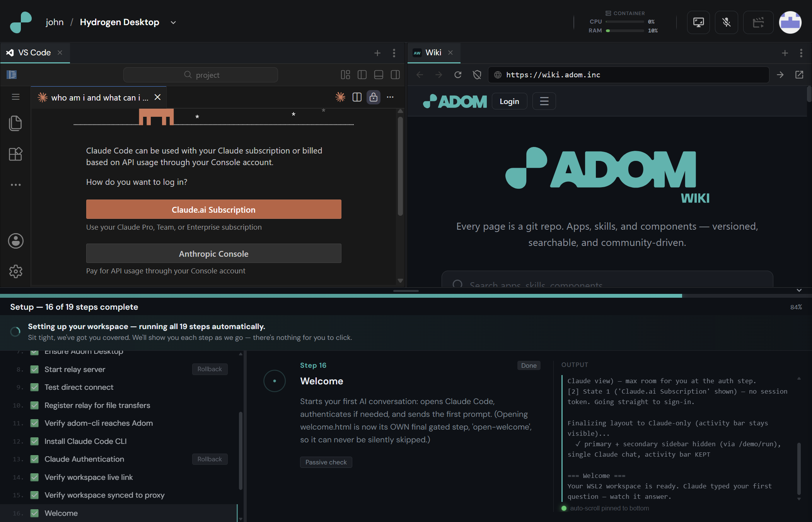Open the Wiki pane options menu
Viewport: 812px width, 522px height.
(x=801, y=53)
